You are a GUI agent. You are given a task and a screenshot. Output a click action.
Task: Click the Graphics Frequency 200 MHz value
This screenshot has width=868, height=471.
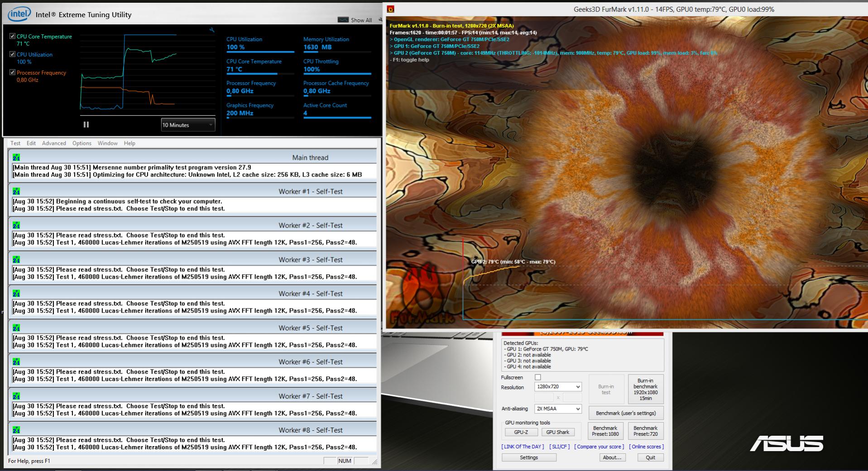tap(240, 113)
